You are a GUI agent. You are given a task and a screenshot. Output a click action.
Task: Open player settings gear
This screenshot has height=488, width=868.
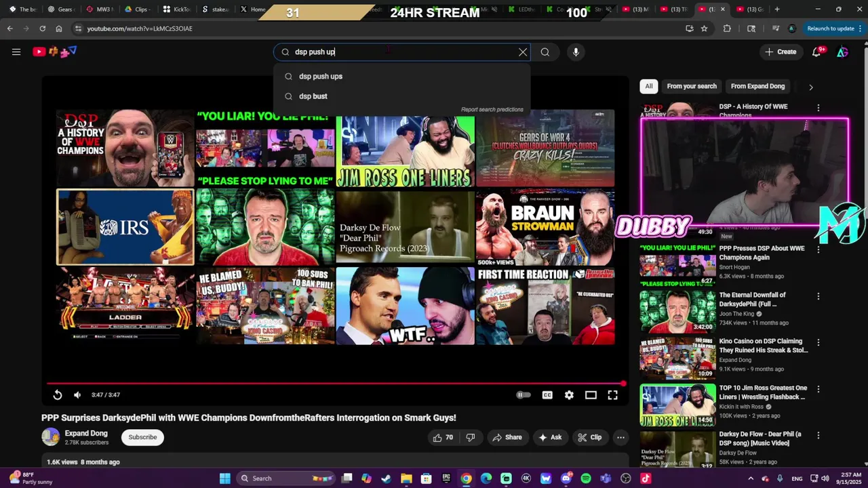pos(569,395)
